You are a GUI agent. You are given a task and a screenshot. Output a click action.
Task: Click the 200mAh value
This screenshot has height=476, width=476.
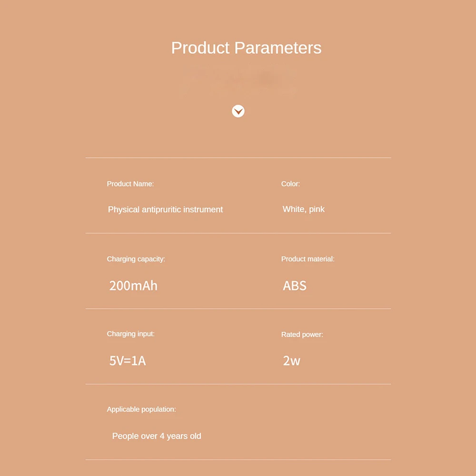tap(133, 286)
